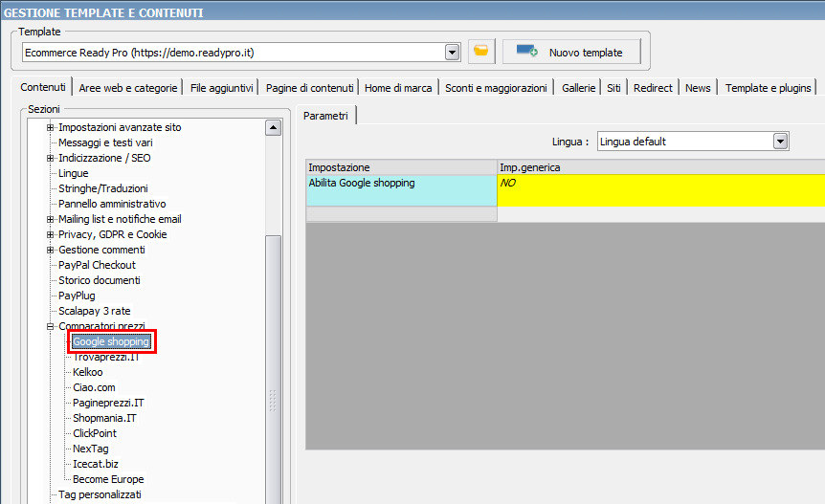
Task: Select the ClickPoint item
Action: tap(95, 433)
